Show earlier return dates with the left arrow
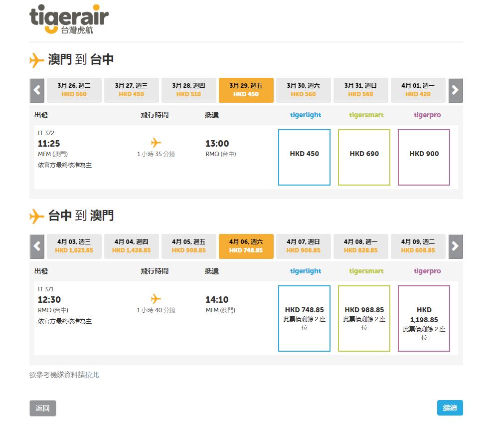 tap(36, 246)
